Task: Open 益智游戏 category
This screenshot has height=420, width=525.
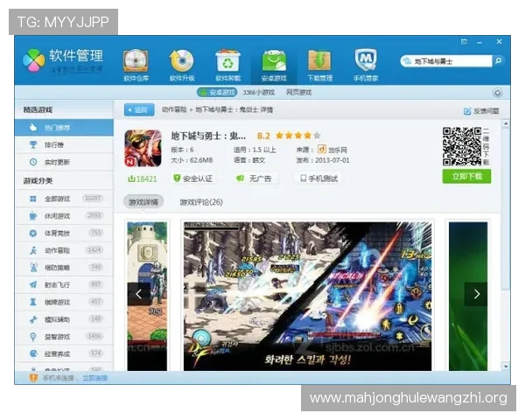Action: pyautogui.click(x=64, y=337)
